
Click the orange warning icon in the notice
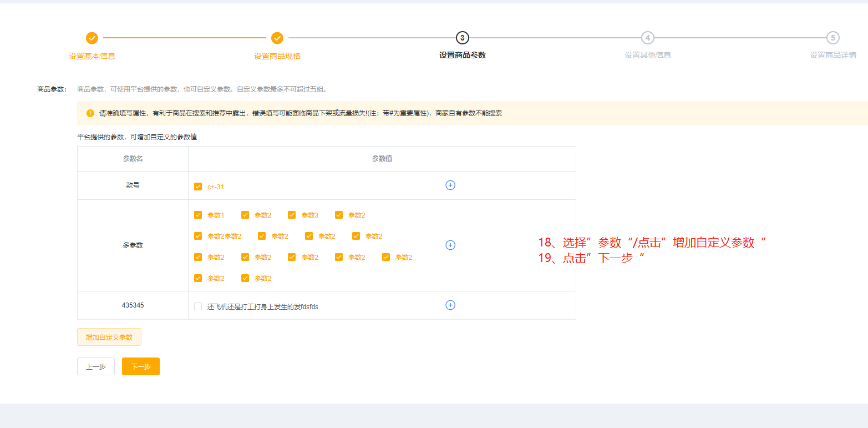90,113
